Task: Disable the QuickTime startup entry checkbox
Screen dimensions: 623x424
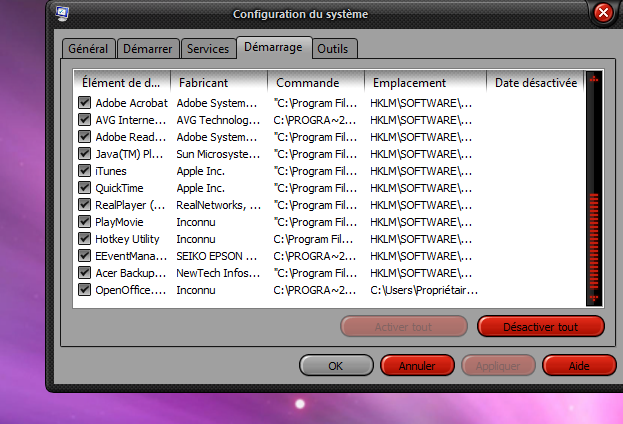Action: click(x=85, y=188)
